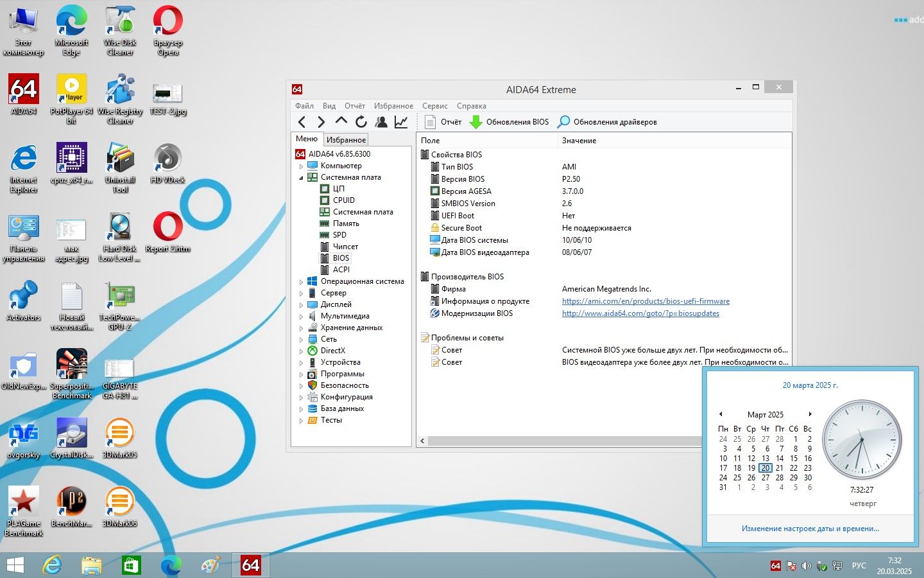Expand the Дисплей tree node
Screen dimensions: 924x578
tap(301, 305)
